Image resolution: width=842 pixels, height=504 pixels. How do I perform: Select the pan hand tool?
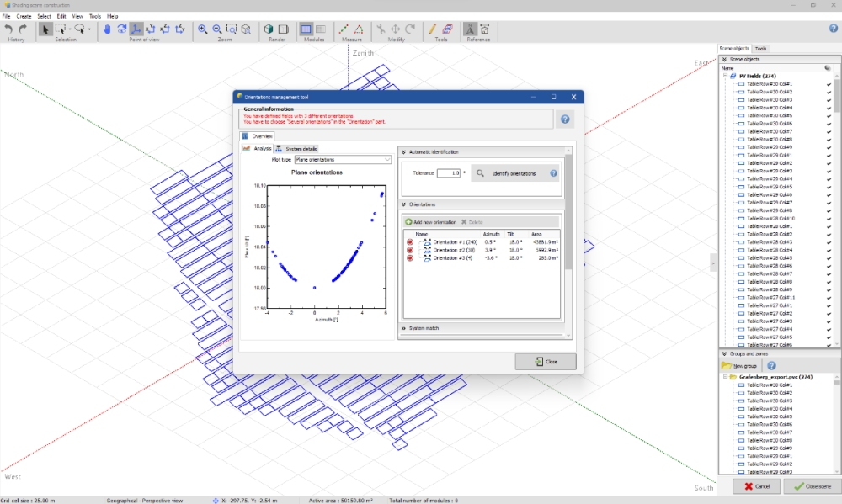(108, 29)
